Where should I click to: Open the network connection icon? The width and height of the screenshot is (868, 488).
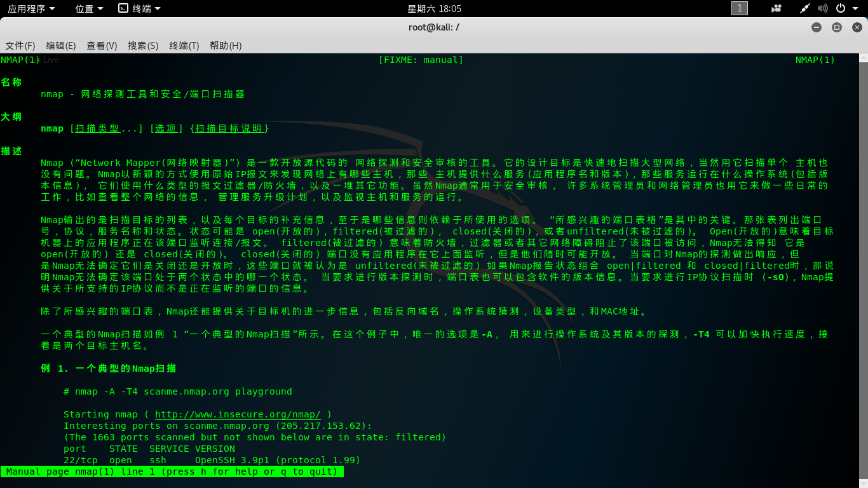tap(805, 8)
